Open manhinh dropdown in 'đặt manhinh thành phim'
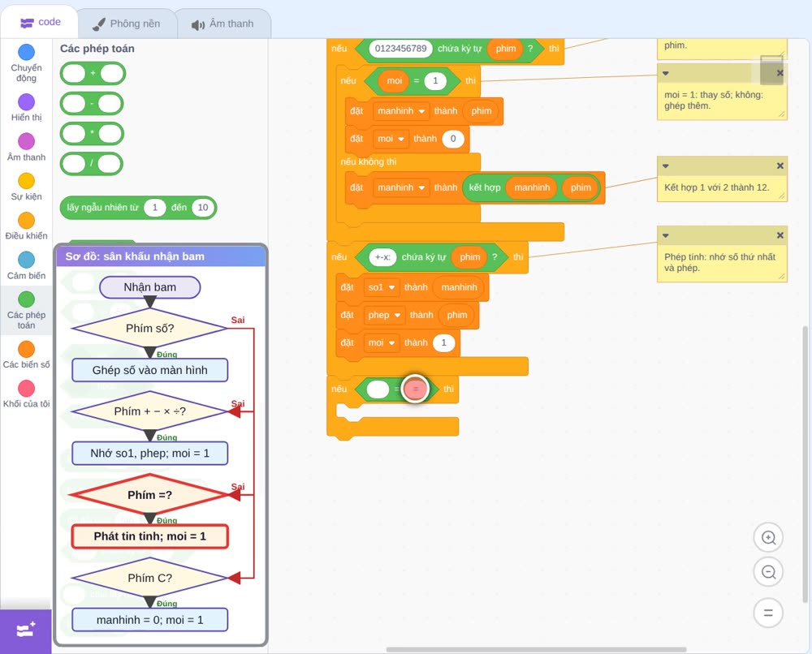The image size is (812, 654). [x=401, y=110]
